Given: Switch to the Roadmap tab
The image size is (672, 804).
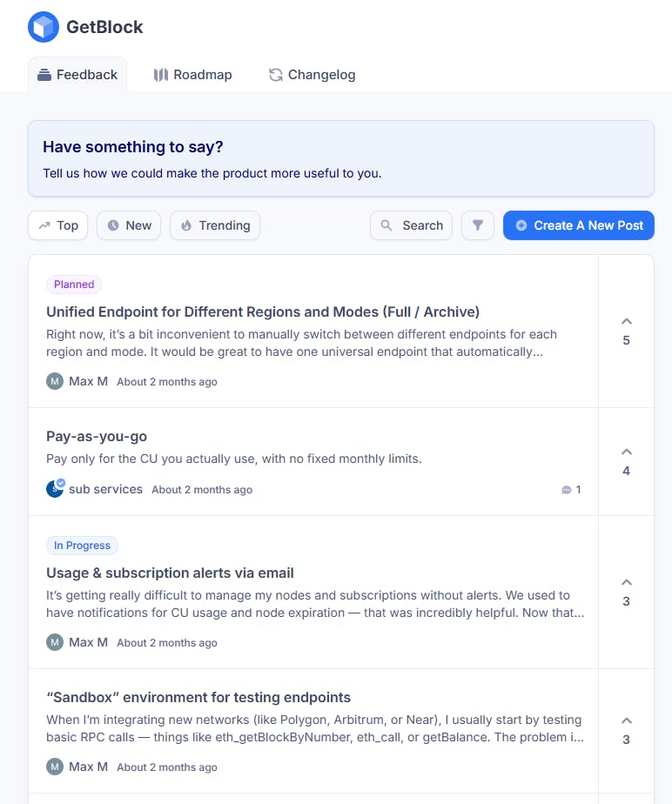Looking at the screenshot, I should click(192, 74).
